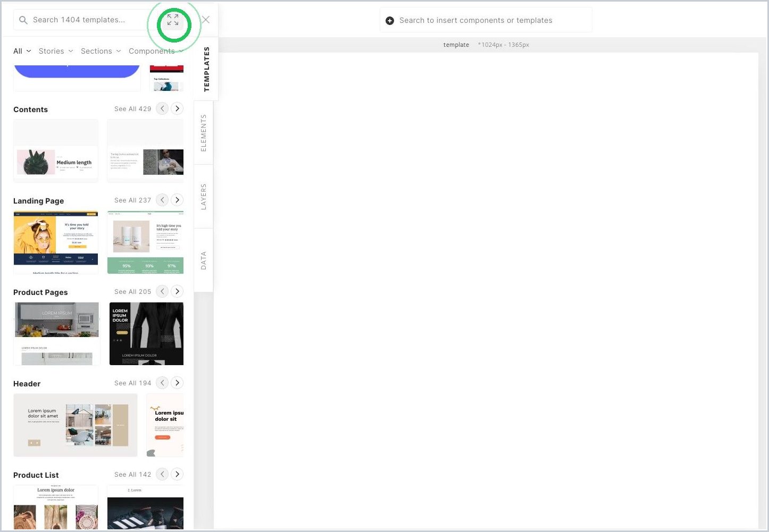The width and height of the screenshot is (769, 532).
Task: Select the sneaker product list template
Action: 145,507
